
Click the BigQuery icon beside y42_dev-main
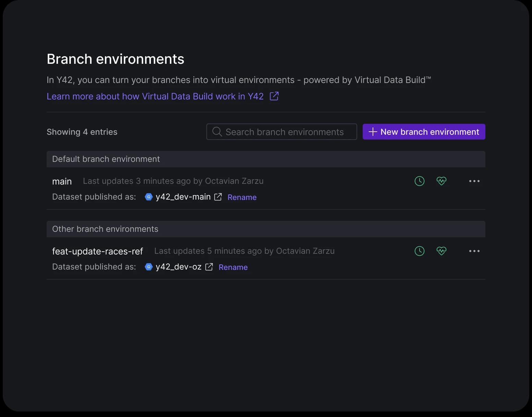(x=148, y=197)
